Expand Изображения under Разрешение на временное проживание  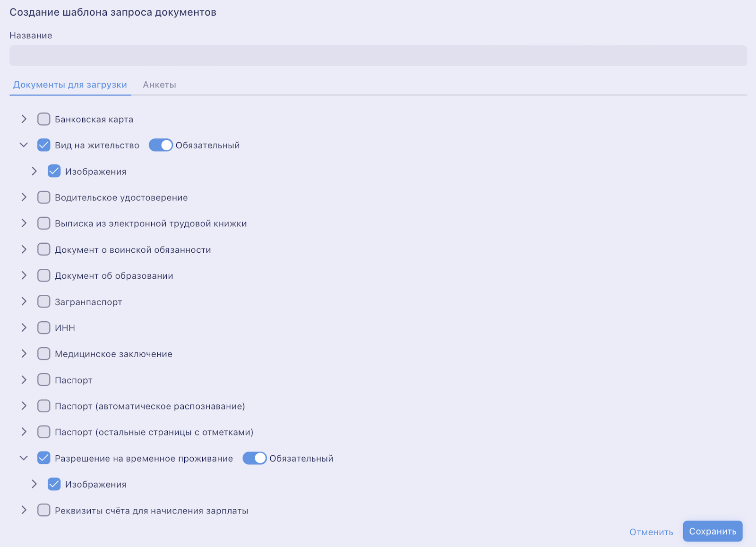[34, 484]
